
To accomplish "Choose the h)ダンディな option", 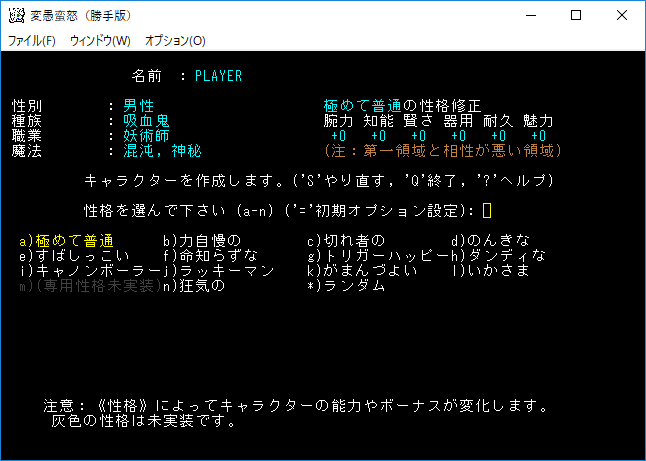I will [x=498, y=255].
